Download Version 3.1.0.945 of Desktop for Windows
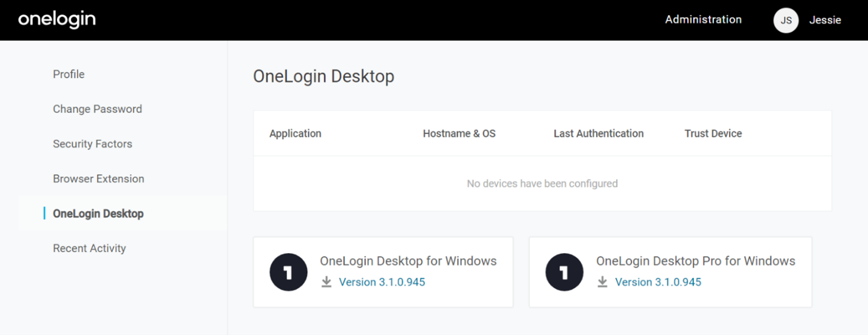 click(x=382, y=282)
